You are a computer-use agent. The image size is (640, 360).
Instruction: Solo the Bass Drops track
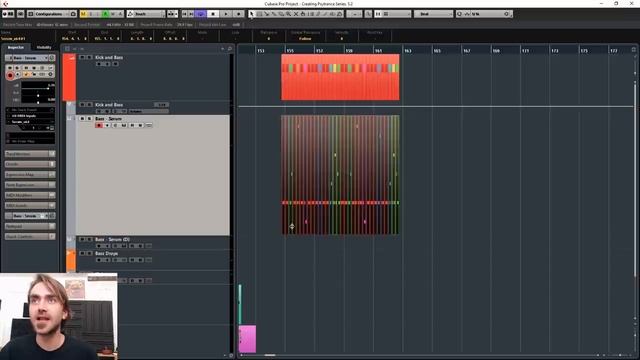click(89, 253)
